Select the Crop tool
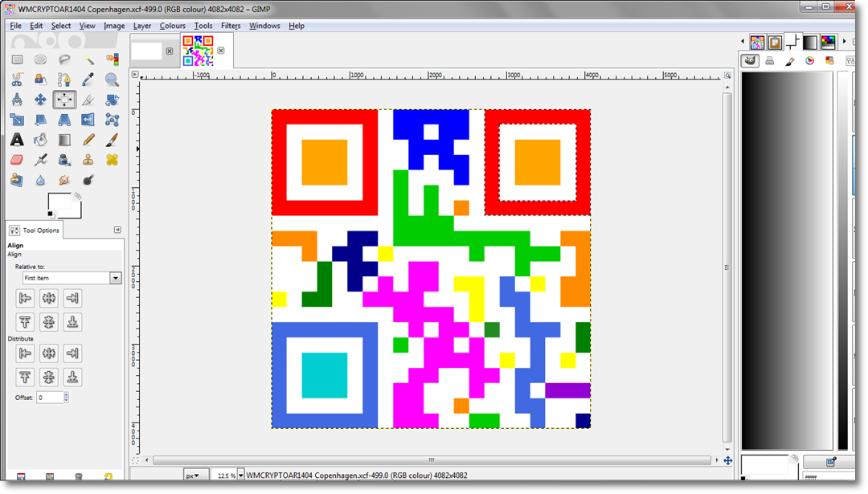 (x=88, y=100)
